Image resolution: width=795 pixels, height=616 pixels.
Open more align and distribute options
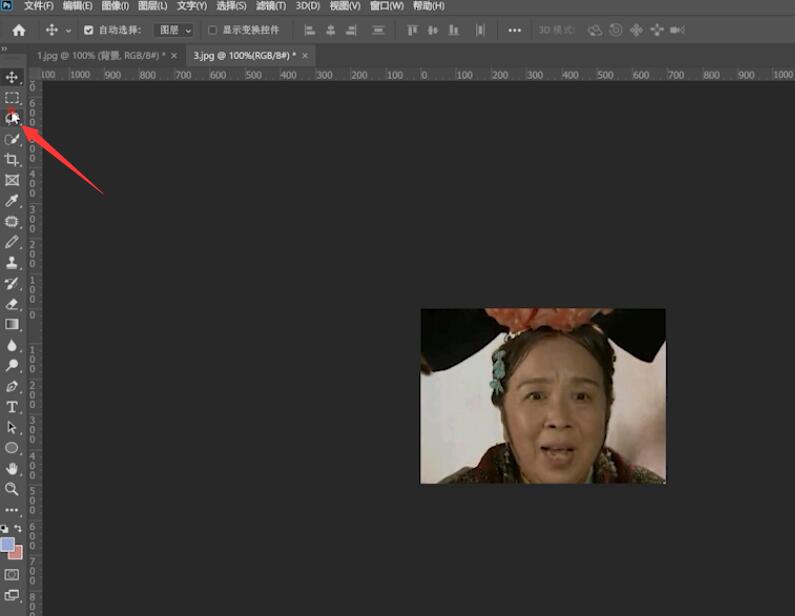pos(515,30)
